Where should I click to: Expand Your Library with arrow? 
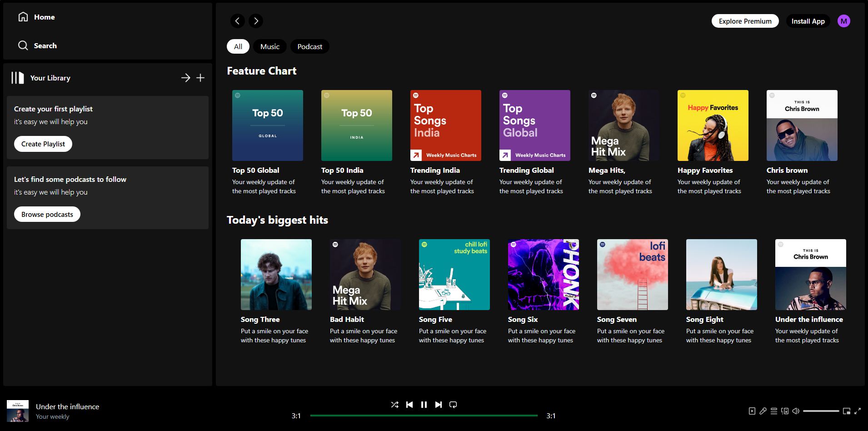click(185, 78)
